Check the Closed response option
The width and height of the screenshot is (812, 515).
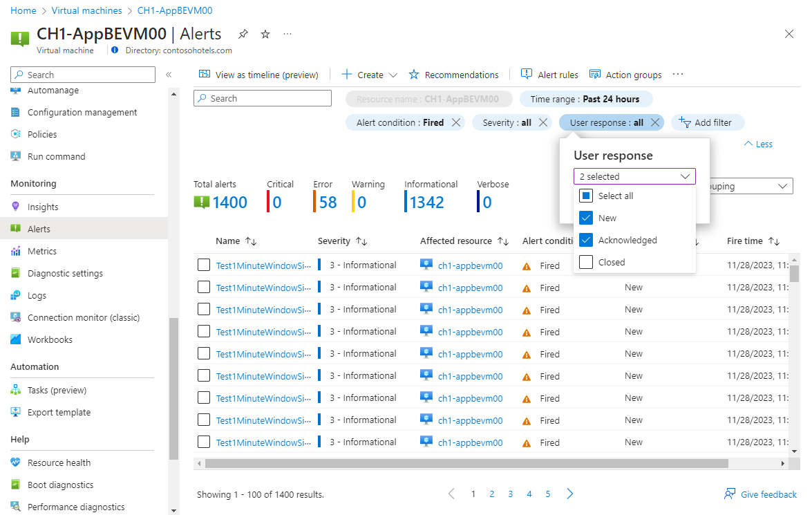[586, 262]
